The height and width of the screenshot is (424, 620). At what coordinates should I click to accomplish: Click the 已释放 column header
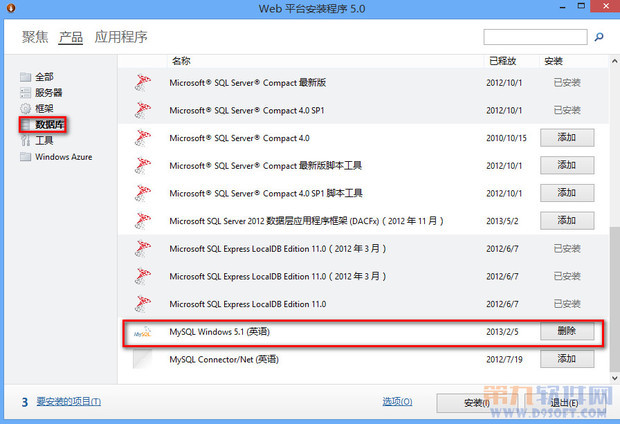click(503, 61)
